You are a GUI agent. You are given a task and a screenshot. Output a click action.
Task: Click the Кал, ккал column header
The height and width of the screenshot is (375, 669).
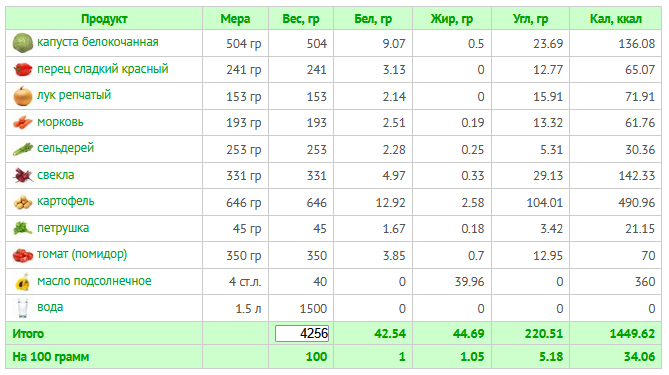pos(616,19)
